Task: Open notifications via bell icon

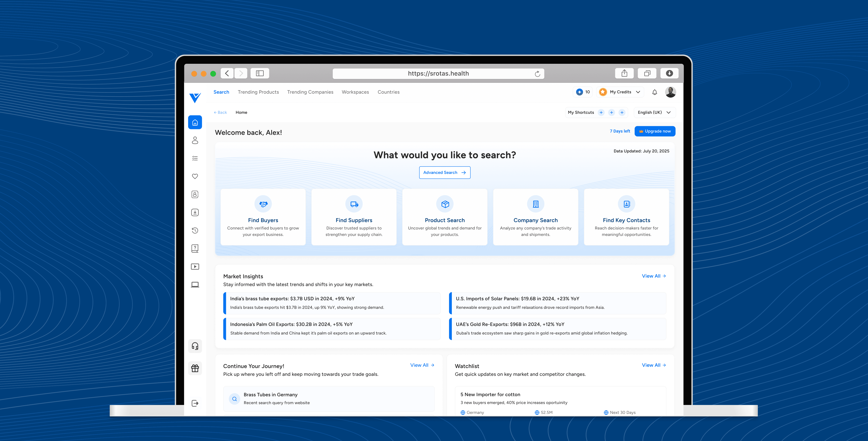Action: pyautogui.click(x=655, y=92)
